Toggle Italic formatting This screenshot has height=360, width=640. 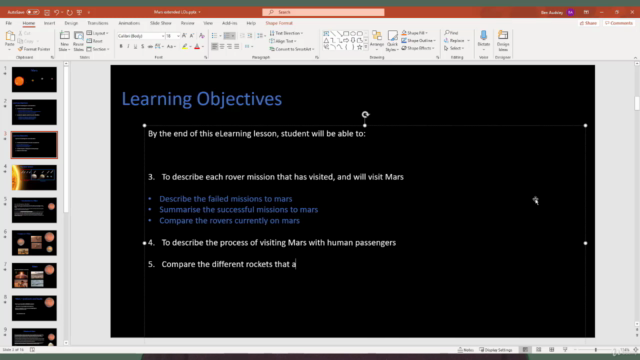128,47
